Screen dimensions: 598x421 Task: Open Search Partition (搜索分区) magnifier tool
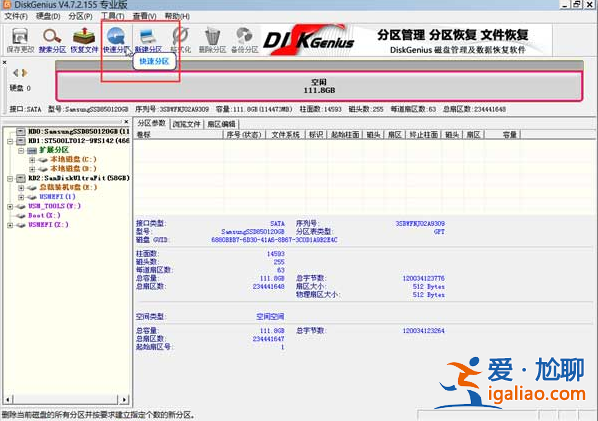click(x=52, y=40)
